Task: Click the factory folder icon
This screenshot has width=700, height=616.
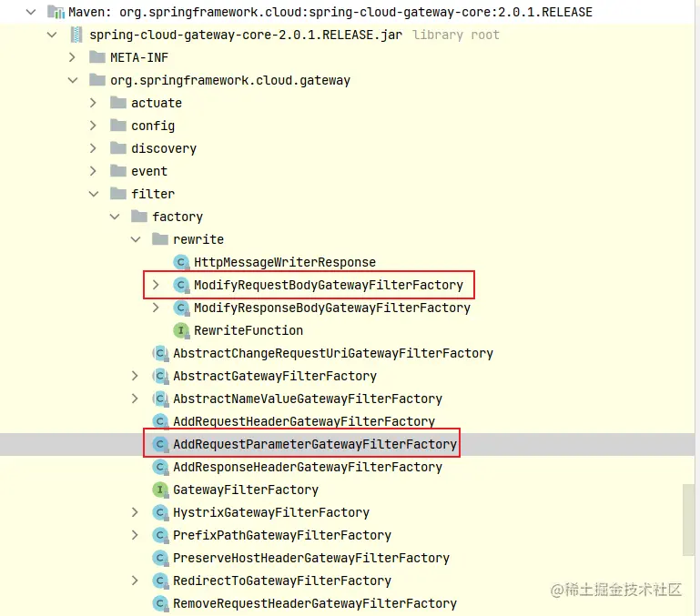Action: click(139, 216)
